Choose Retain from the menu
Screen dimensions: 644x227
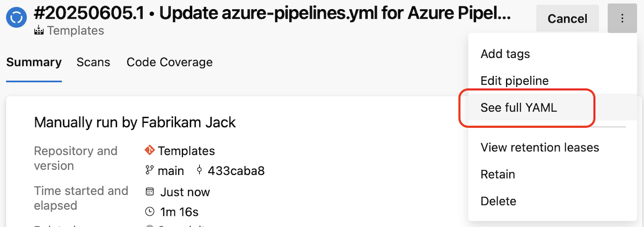click(x=497, y=174)
